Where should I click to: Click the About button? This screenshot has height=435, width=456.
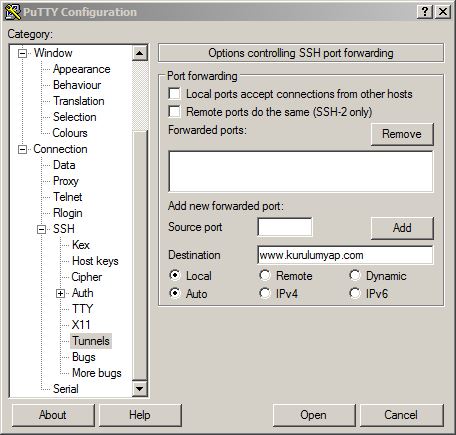pyautogui.click(x=53, y=415)
